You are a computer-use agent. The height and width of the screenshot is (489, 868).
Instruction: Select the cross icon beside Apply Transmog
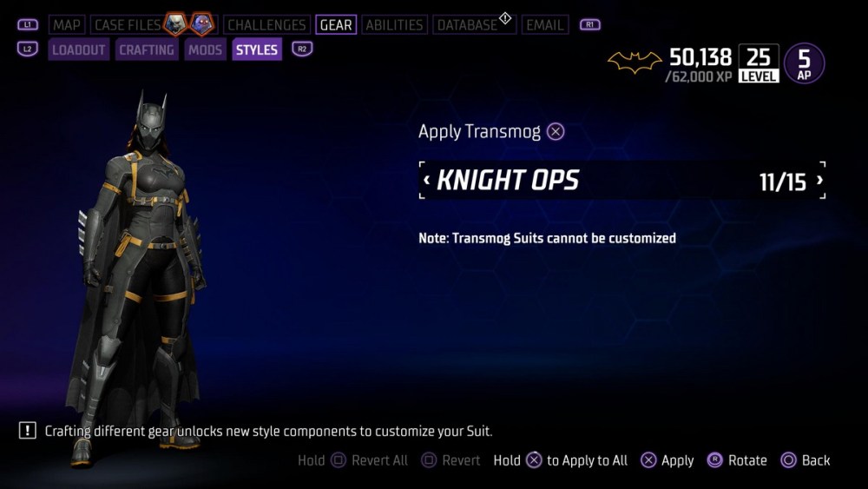(x=556, y=132)
